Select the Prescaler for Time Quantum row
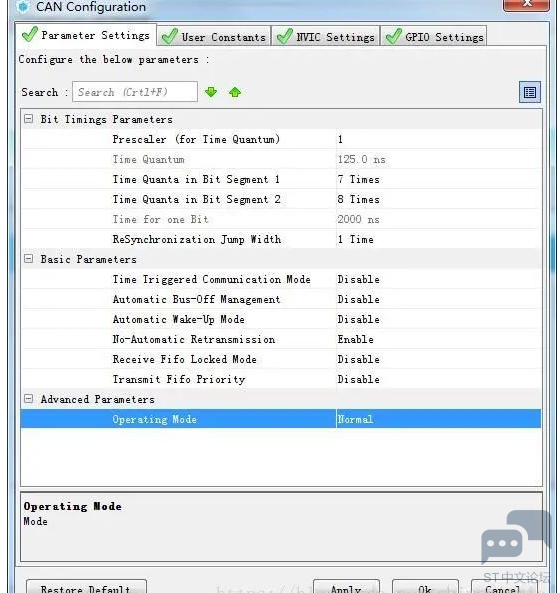Screen dimensions: 560x593 pyautogui.click(x=281, y=139)
